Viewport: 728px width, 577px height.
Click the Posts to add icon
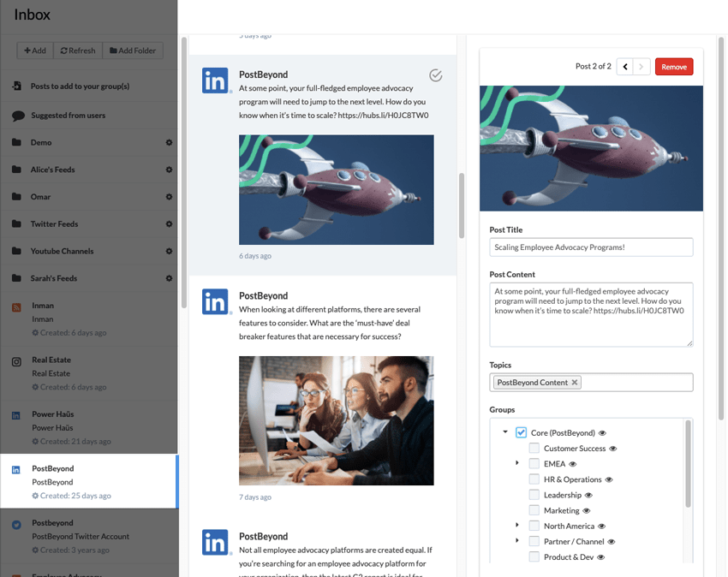[17, 86]
